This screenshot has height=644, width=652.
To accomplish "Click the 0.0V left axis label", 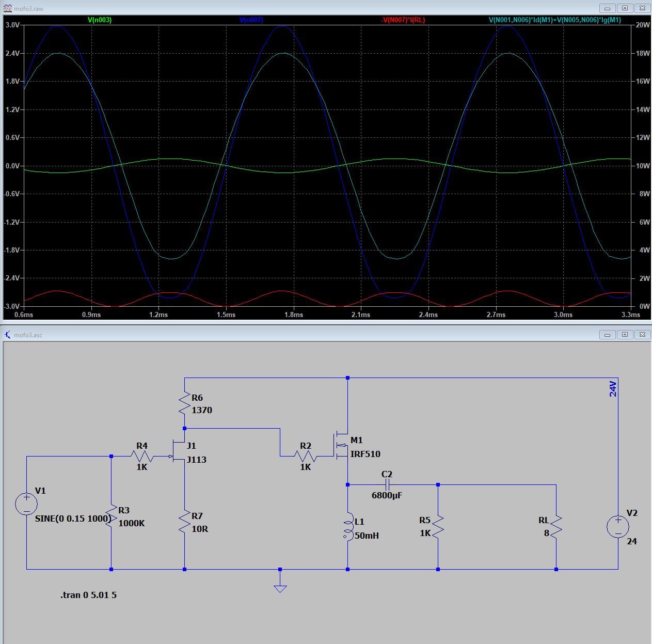I will [12, 166].
